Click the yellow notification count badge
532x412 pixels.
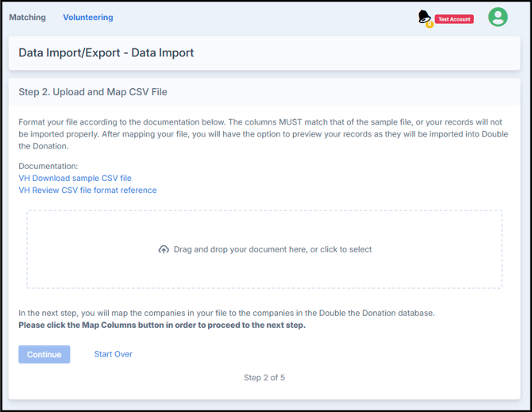(430, 24)
